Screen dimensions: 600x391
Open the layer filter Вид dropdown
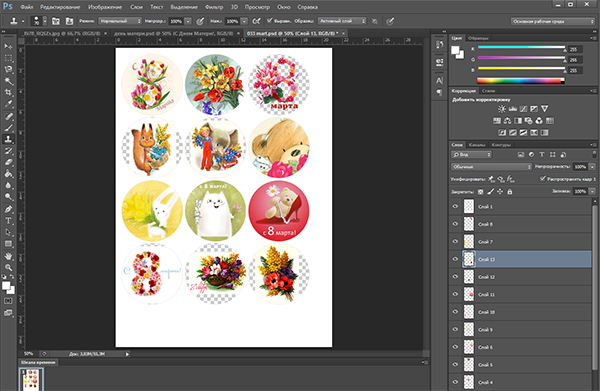pos(471,155)
